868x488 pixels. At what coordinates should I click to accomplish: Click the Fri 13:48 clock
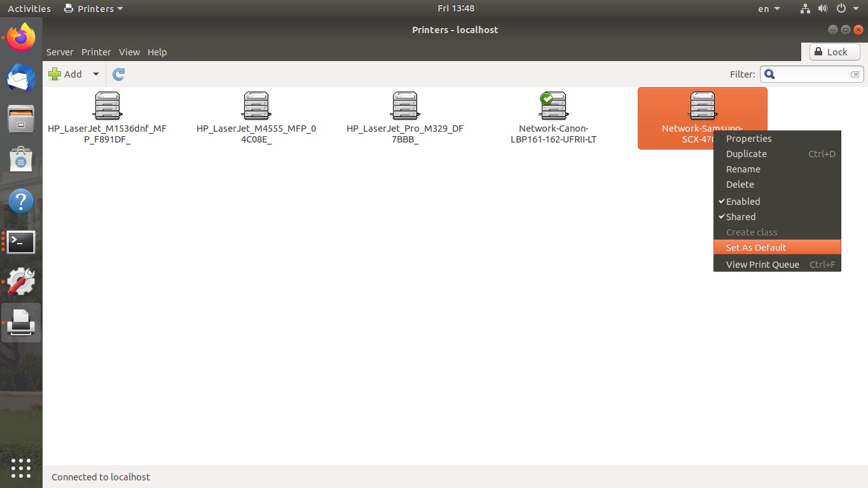coord(456,8)
